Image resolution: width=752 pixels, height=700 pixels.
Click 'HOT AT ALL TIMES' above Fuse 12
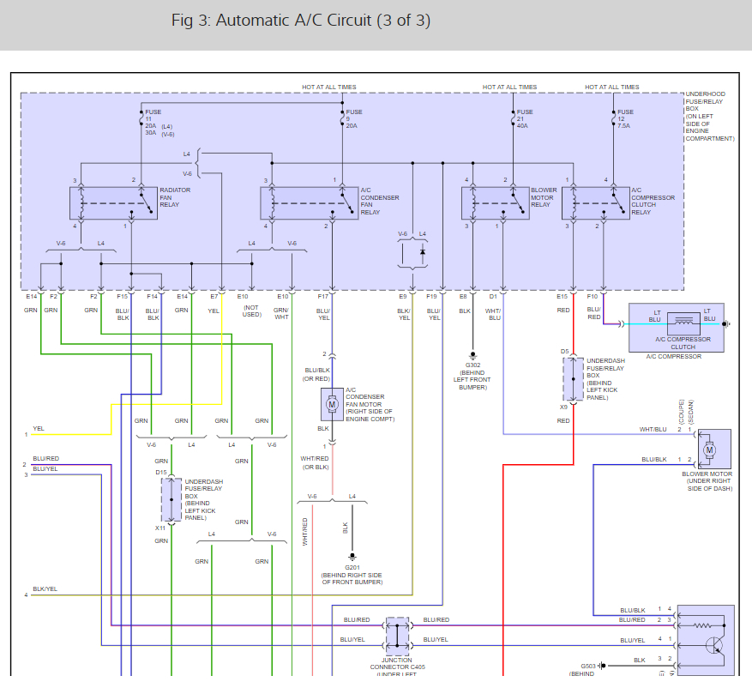[612, 87]
